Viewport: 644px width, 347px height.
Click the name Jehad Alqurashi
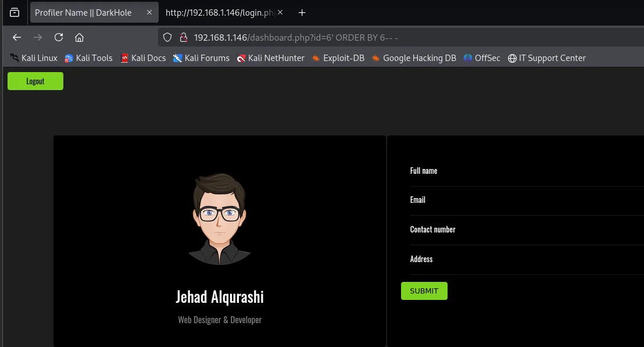pos(220,297)
